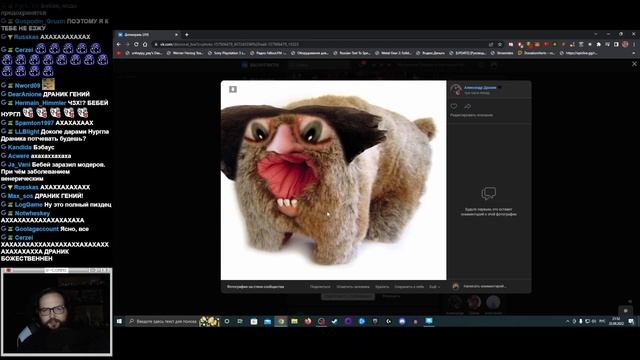Screen dimensions: 640x360
Task: Click the clock in the taskbar
Action: [616, 322]
